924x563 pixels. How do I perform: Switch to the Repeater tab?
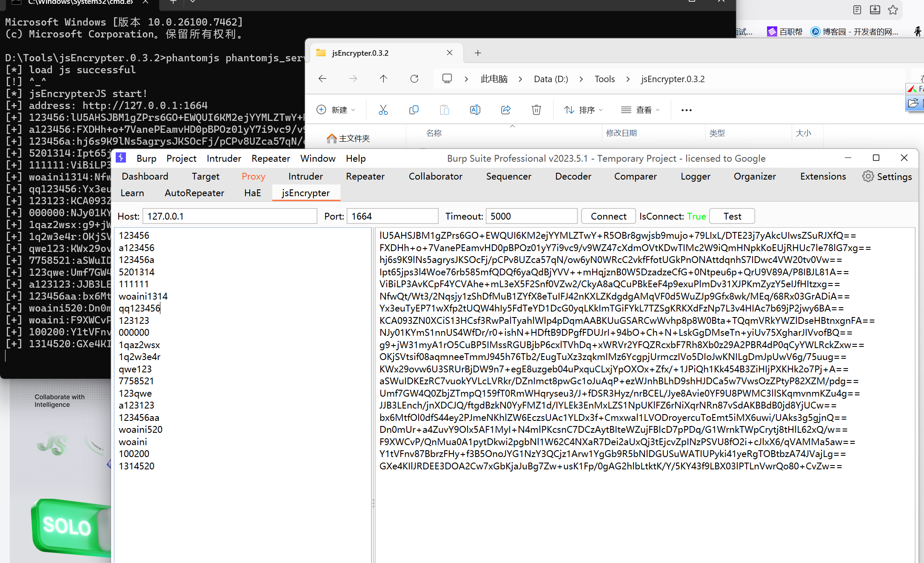[x=365, y=177]
